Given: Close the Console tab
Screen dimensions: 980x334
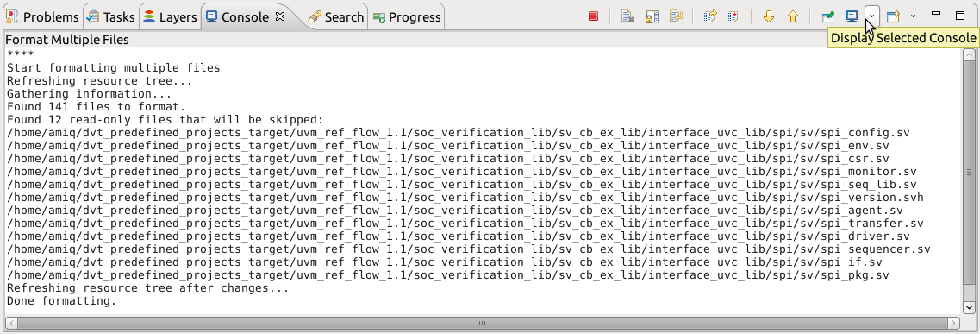Looking at the screenshot, I should pyautogui.click(x=280, y=17).
